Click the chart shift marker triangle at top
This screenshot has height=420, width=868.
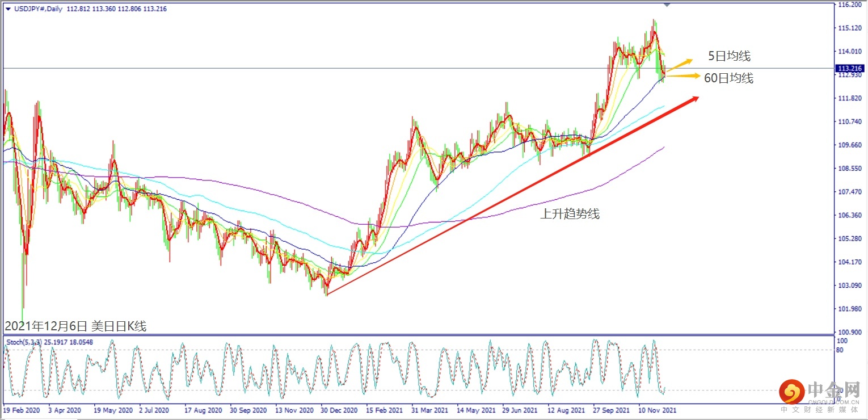coord(667,5)
